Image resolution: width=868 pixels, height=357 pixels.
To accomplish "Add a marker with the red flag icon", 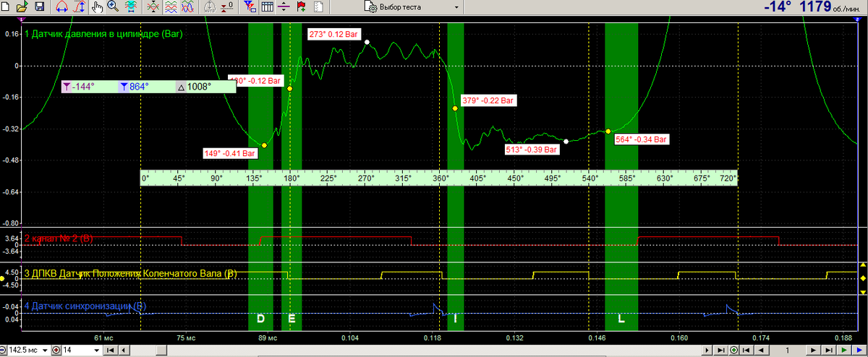I will (300, 7).
